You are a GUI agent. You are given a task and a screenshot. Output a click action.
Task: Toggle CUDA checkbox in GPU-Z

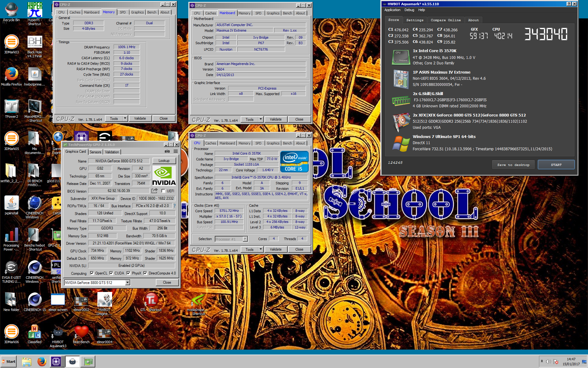(x=111, y=273)
